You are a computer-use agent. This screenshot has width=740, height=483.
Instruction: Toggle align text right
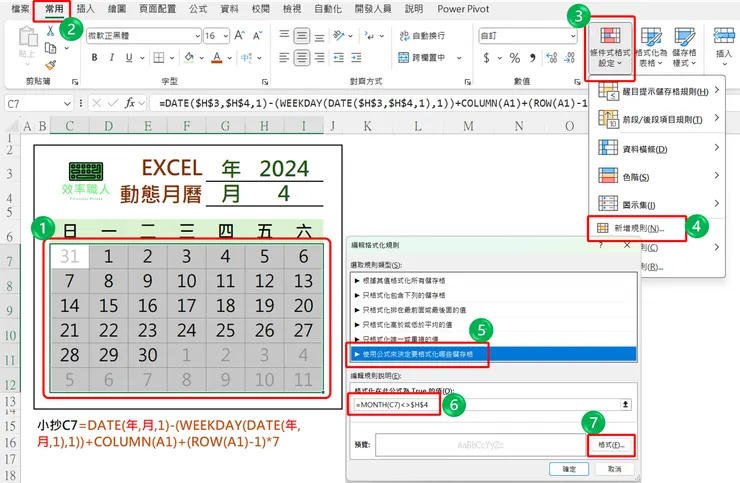(x=320, y=58)
